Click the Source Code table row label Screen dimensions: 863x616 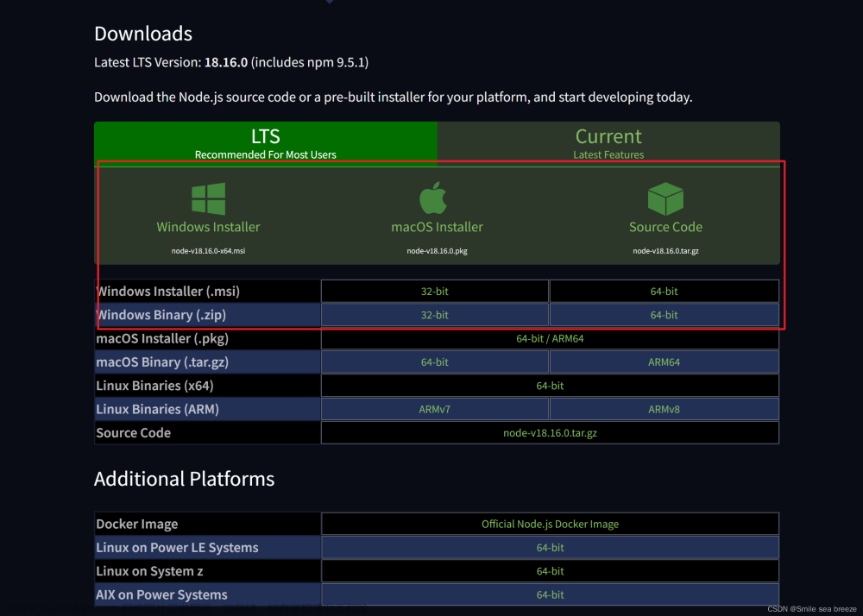point(133,433)
